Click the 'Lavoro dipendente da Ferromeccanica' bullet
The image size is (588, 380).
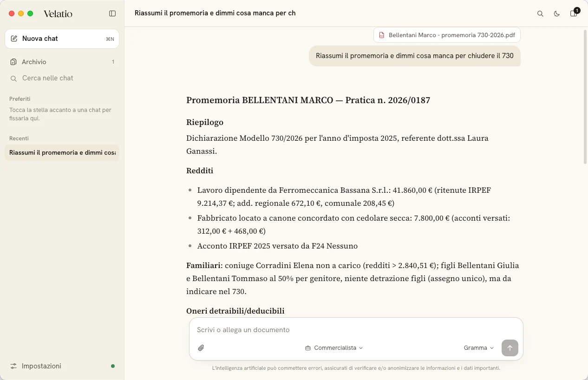(x=344, y=197)
